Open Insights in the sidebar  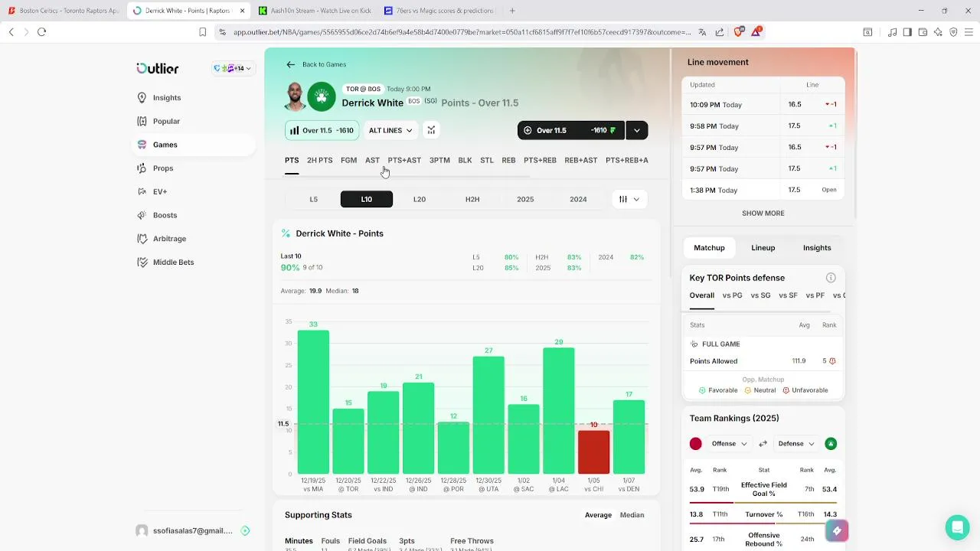click(166, 98)
